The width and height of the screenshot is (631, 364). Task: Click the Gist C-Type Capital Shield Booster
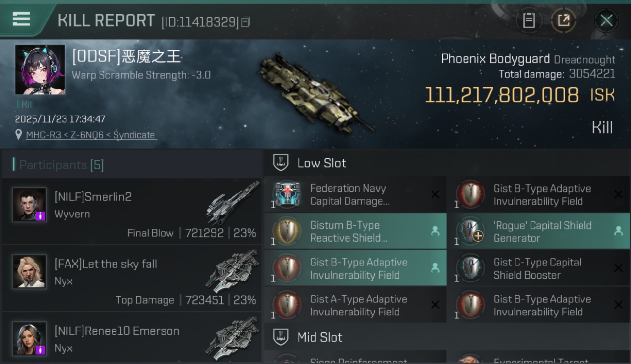tap(538, 268)
